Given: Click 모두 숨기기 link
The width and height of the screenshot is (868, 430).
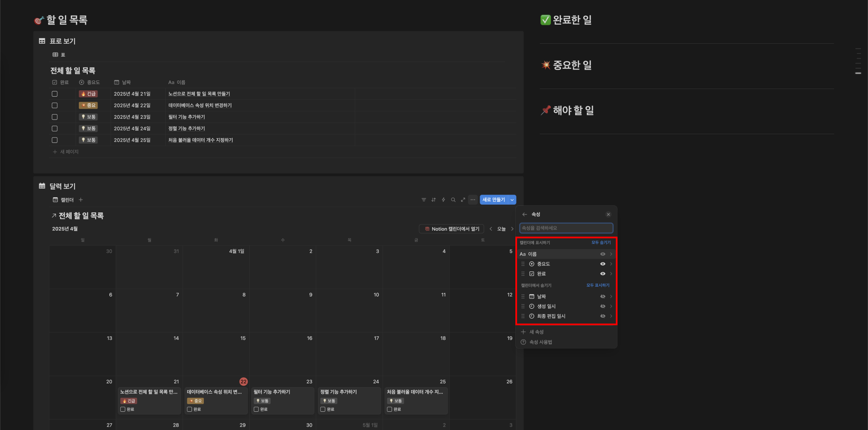Looking at the screenshot, I should point(601,243).
